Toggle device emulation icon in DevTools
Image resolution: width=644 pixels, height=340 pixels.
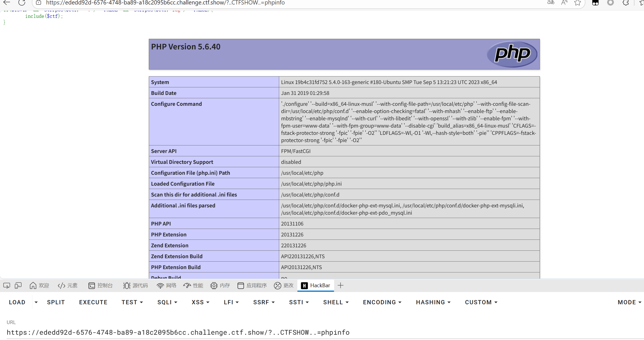pos(18,286)
